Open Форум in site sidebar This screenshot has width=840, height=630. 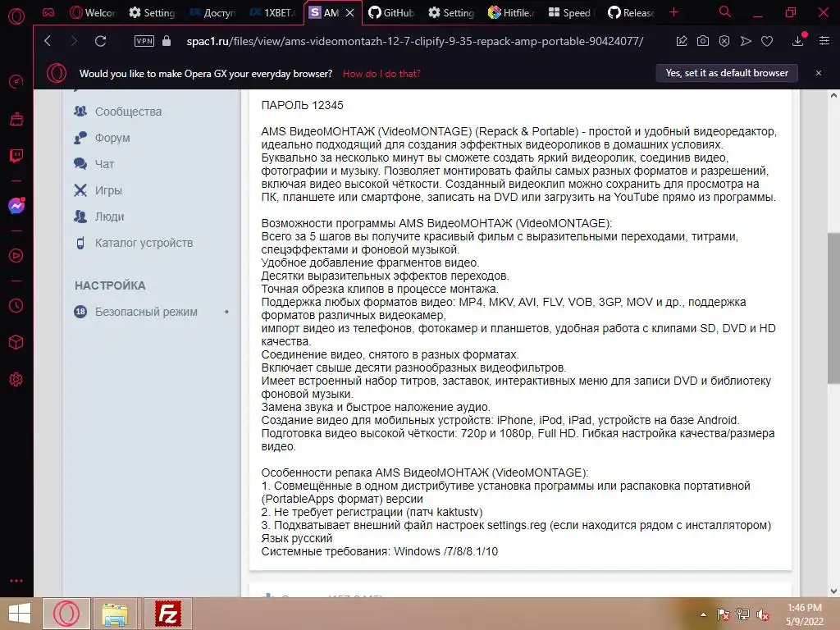tap(112, 138)
